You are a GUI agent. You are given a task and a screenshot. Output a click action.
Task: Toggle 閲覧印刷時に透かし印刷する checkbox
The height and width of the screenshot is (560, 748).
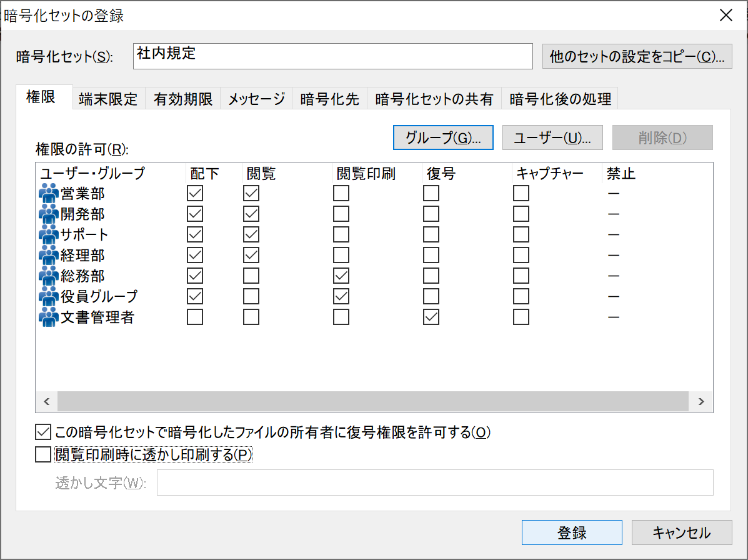43,454
